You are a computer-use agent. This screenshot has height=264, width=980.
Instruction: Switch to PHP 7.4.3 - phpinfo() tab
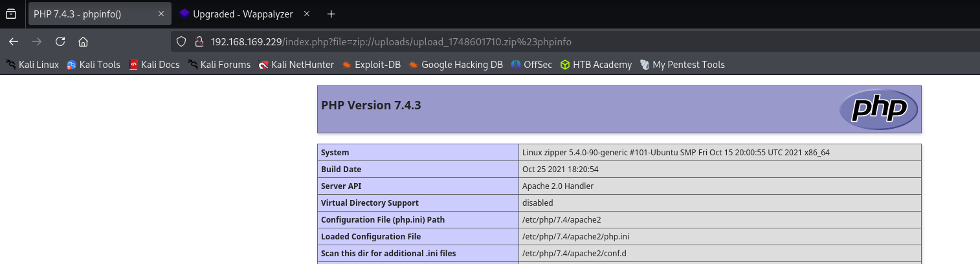pos(99,14)
